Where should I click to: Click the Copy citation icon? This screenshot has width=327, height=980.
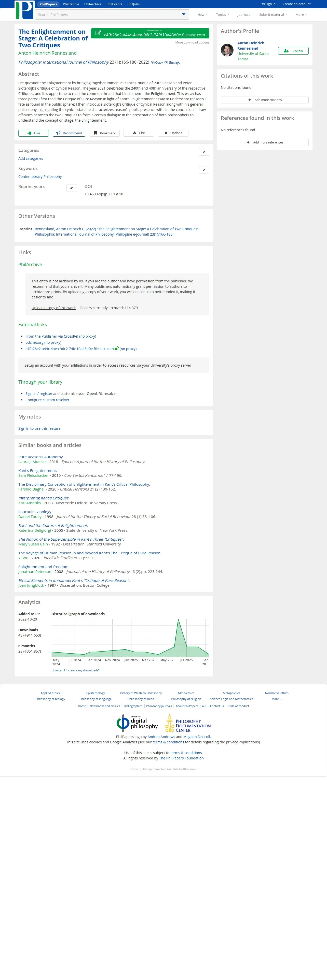click(x=157, y=63)
